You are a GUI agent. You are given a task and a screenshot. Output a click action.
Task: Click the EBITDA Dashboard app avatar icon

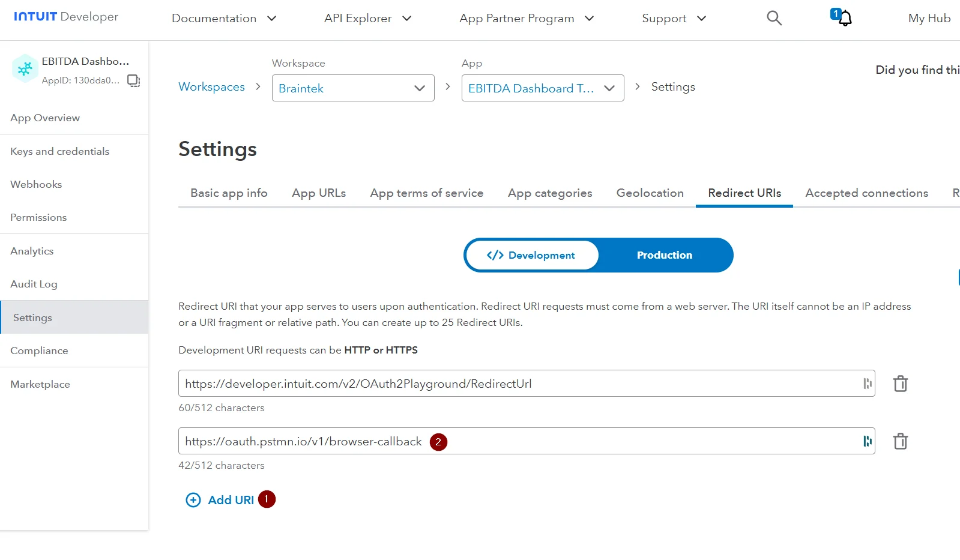pyautogui.click(x=25, y=69)
